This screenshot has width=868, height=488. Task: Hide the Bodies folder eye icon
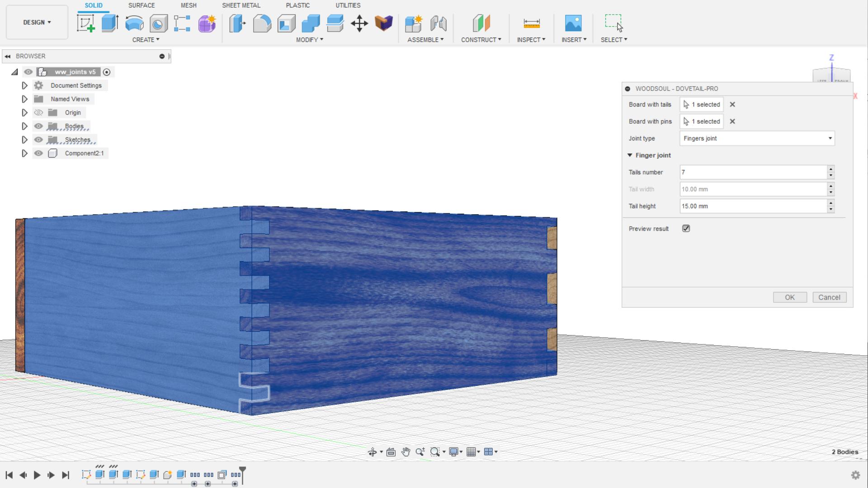click(38, 126)
